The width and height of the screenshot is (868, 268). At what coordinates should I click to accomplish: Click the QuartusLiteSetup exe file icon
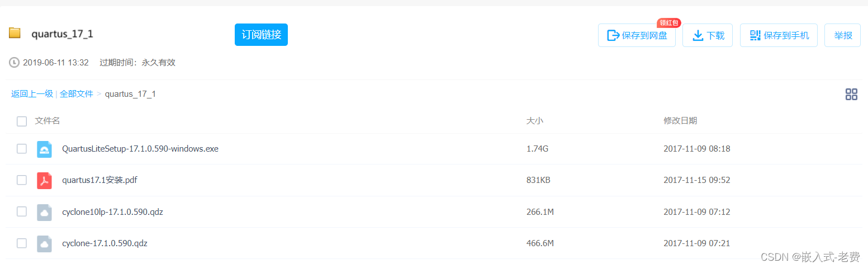point(44,149)
